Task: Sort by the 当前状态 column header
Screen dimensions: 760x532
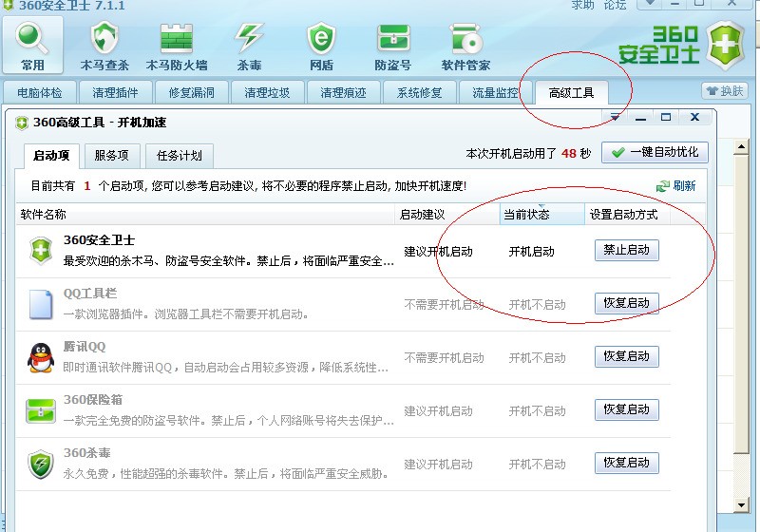Action: [x=541, y=214]
